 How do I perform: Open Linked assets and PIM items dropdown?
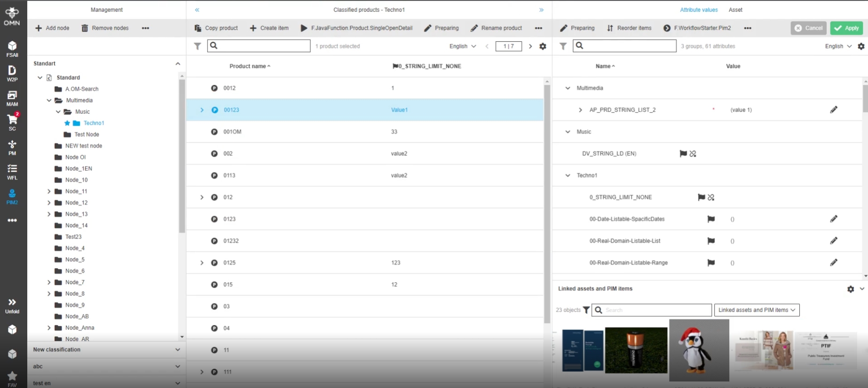757,310
